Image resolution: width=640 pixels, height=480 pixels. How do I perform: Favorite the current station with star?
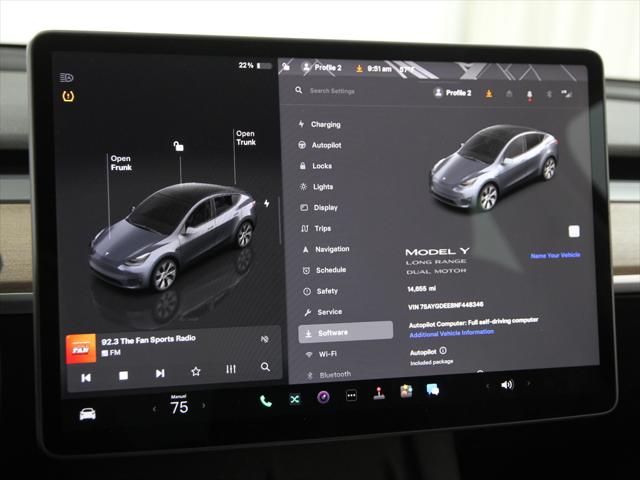[196, 371]
